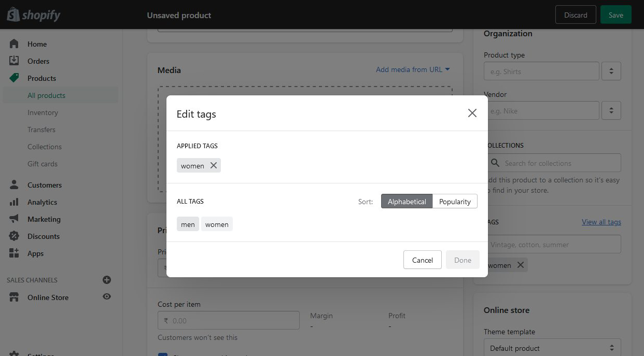Click the Analytics bar chart icon
Image resolution: width=644 pixels, height=356 pixels.
14,202
